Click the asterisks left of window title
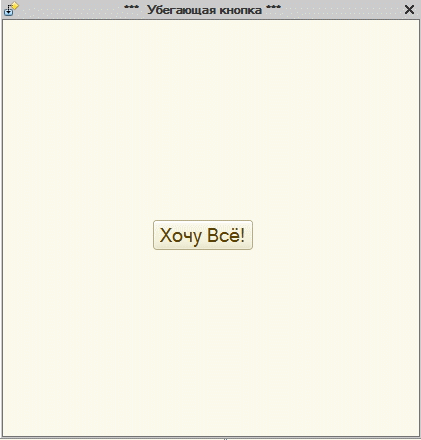Viewport: 421px width, 440px height. click(x=131, y=7)
